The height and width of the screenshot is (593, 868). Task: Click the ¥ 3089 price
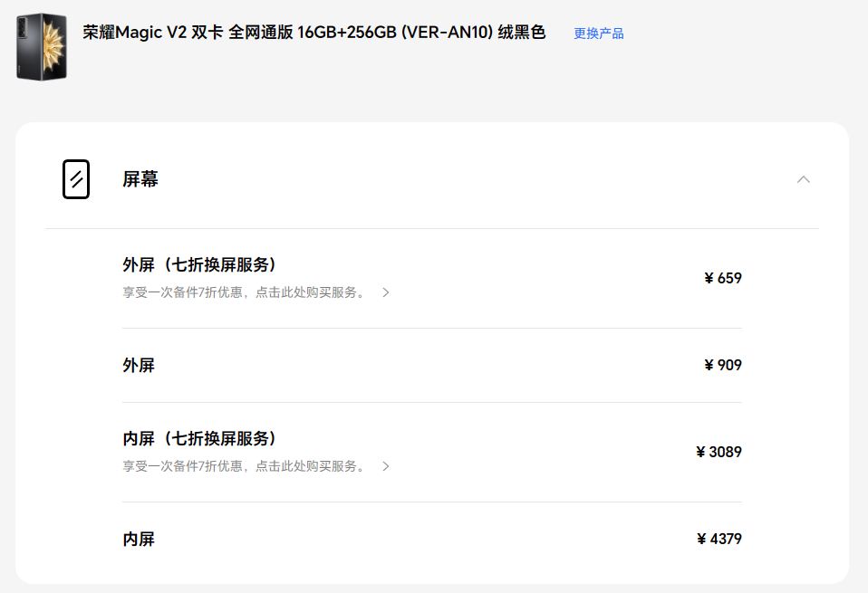[719, 452]
